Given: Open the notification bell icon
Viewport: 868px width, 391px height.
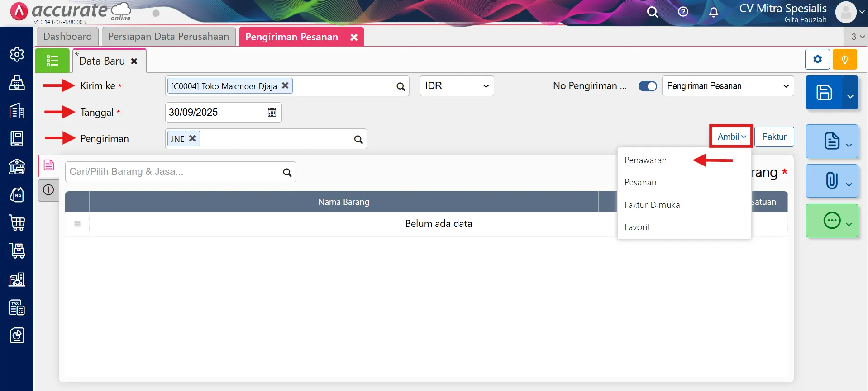Looking at the screenshot, I should (x=713, y=12).
